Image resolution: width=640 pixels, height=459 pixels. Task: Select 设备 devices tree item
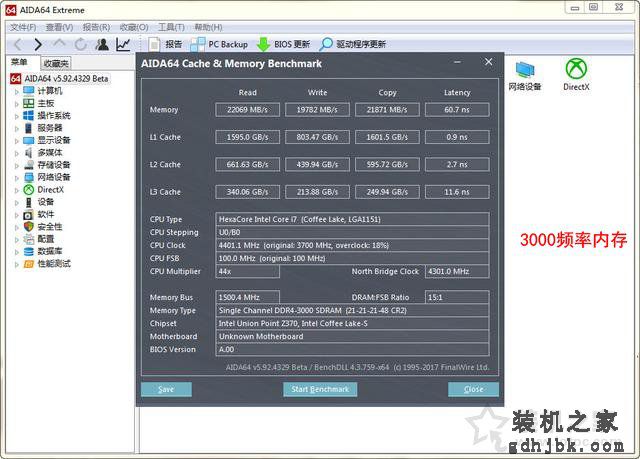pyautogui.click(x=39, y=202)
